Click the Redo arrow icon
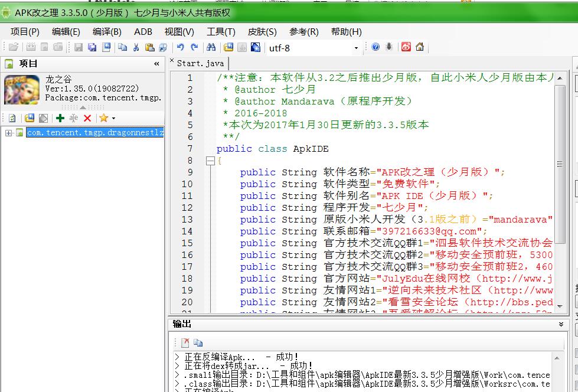Viewport: 578px width, 392px height. click(193, 48)
